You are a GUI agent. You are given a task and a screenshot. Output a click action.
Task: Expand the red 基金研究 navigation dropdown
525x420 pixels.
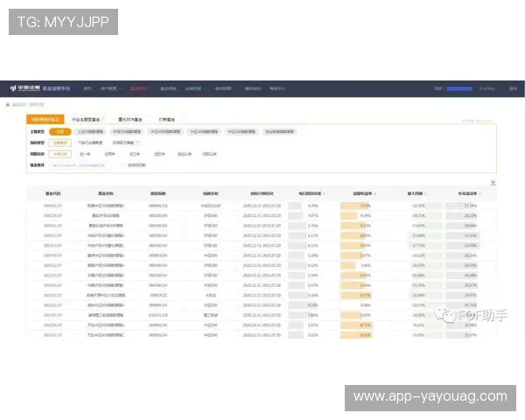click(140, 88)
